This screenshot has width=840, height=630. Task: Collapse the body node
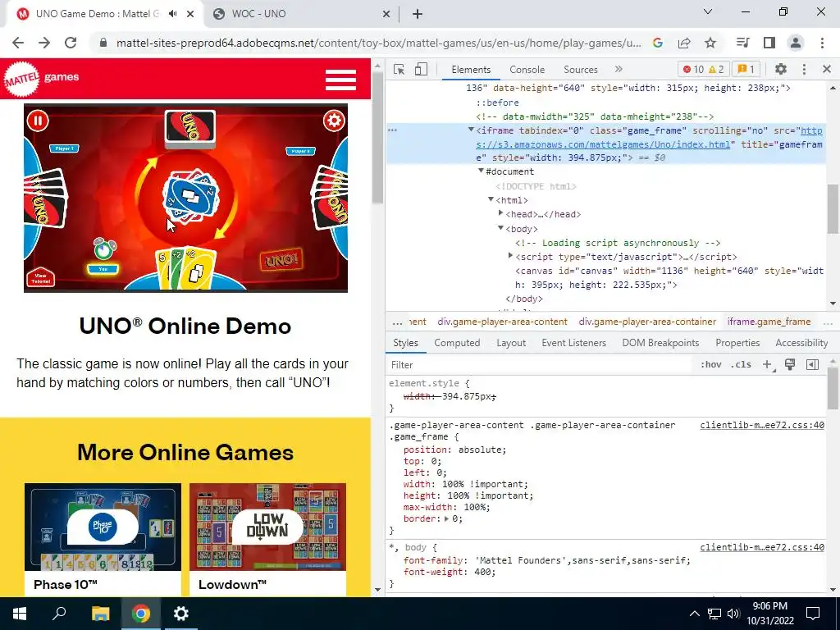500,228
